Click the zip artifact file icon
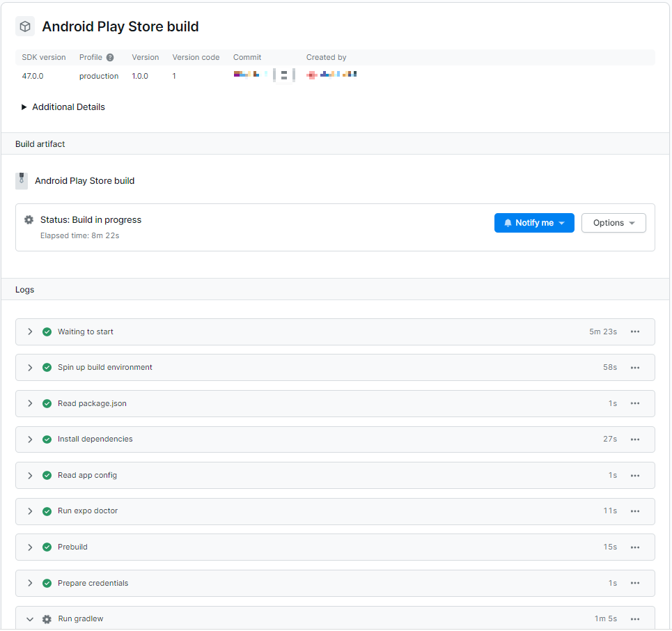The height and width of the screenshot is (631, 672). tap(22, 181)
